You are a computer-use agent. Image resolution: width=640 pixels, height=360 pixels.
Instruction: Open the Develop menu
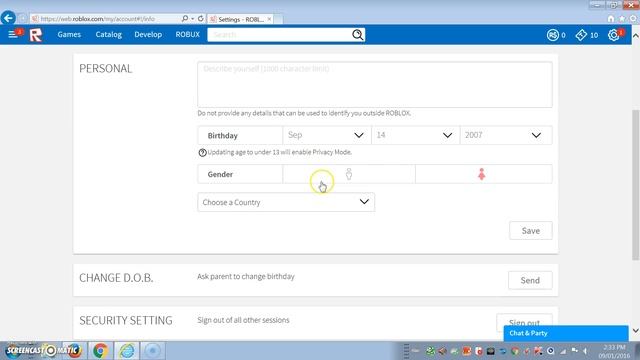(148, 35)
